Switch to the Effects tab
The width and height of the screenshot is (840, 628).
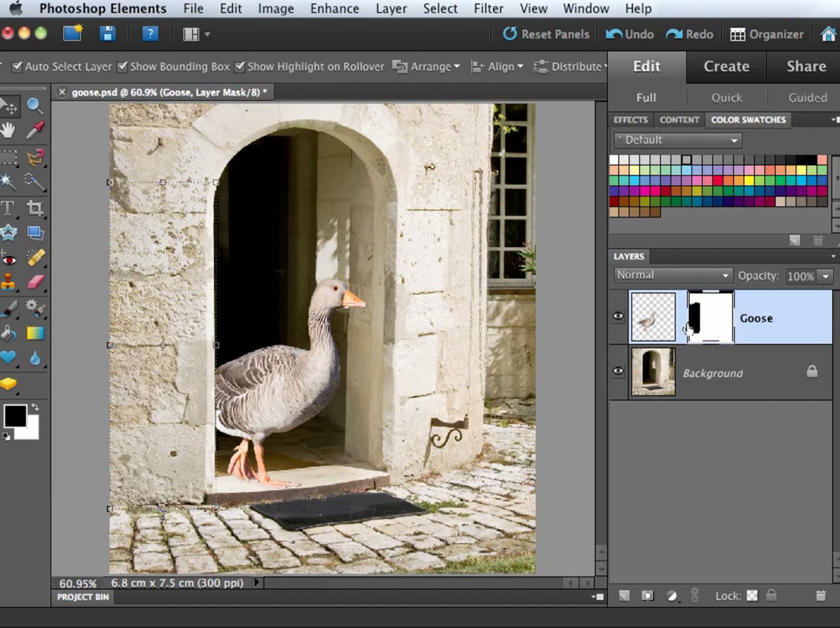coord(630,120)
